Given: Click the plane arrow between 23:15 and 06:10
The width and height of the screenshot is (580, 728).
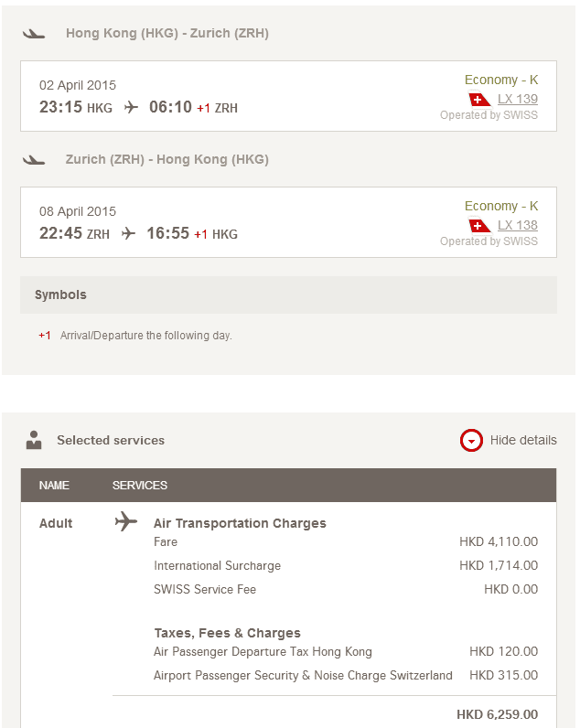Looking at the screenshot, I should tap(131, 107).
